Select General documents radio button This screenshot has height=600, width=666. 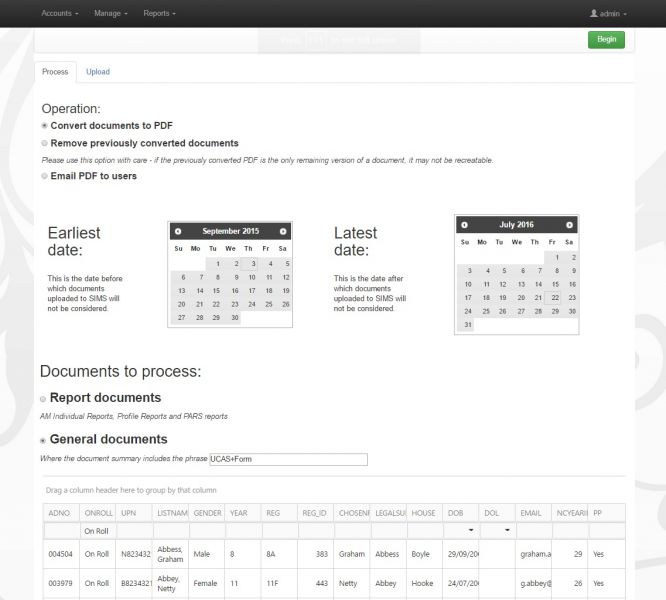[x=43, y=440]
